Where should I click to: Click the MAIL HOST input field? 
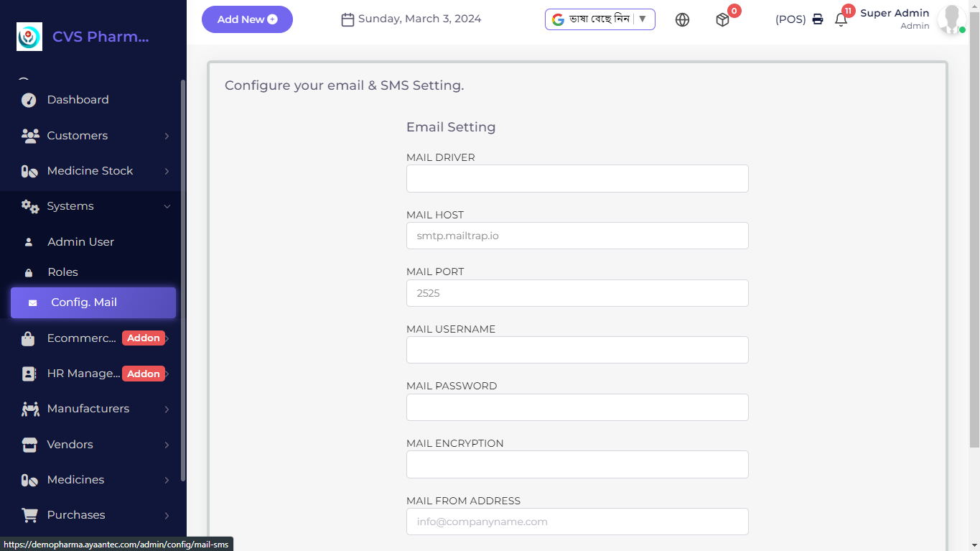click(577, 236)
